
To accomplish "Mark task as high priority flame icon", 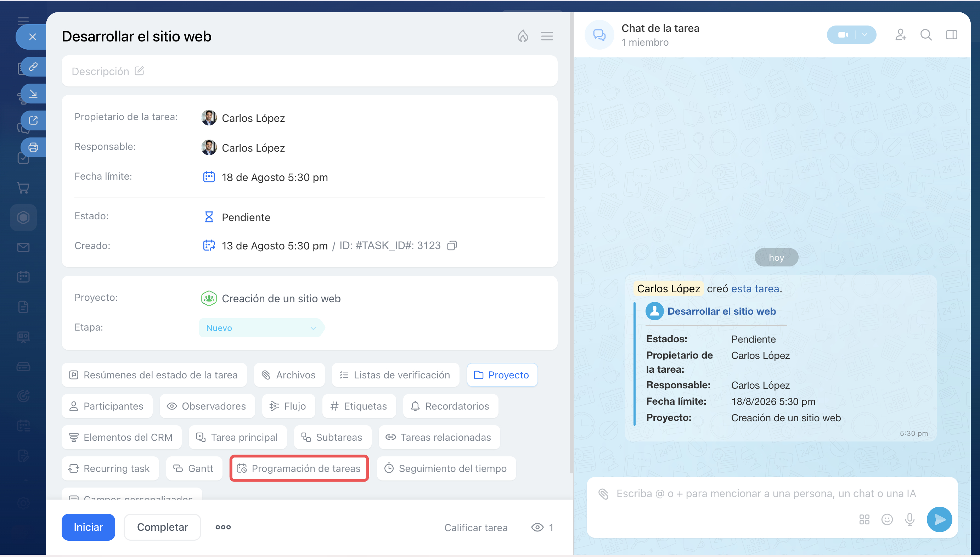I will pyautogui.click(x=523, y=36).
